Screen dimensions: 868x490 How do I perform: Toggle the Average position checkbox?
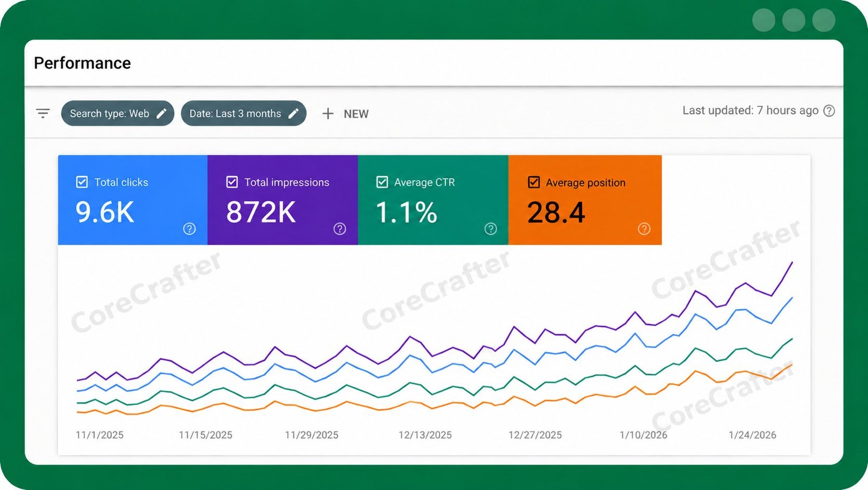point(534,182)
